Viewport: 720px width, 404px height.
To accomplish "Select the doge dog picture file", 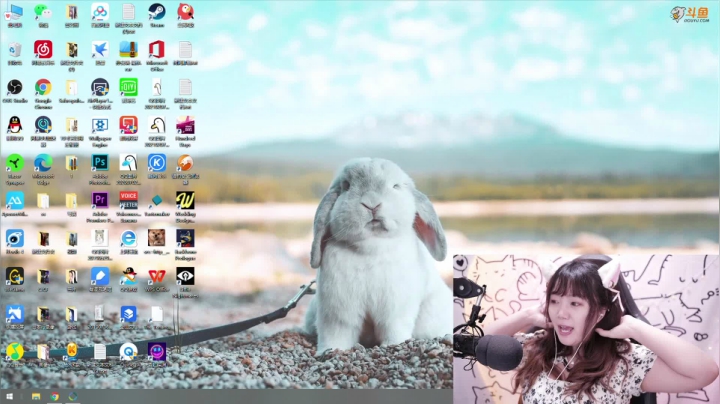I will 157,239.
